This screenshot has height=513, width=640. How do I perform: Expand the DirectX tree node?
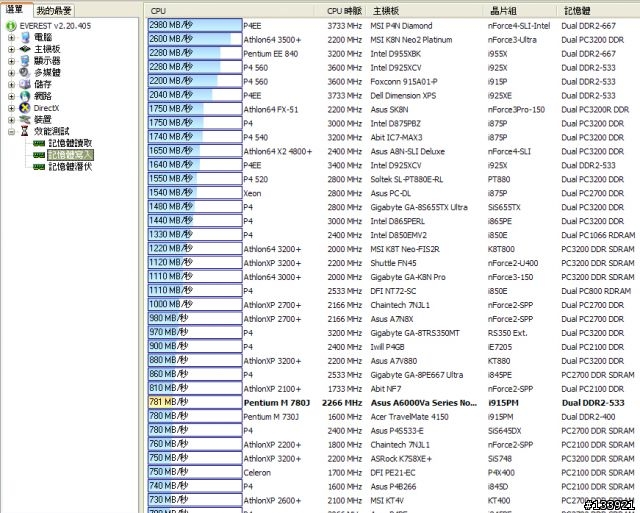pyautogui.click(x=11, y=108)
